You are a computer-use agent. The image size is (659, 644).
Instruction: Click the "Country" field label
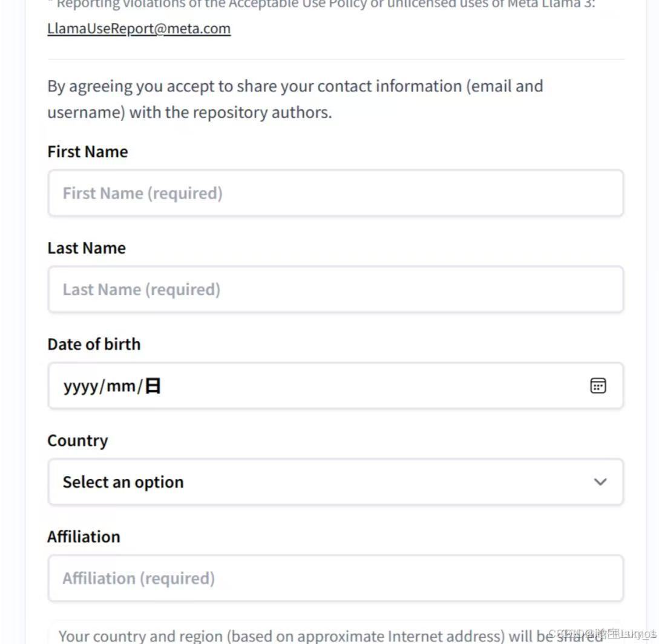[77, 440]
